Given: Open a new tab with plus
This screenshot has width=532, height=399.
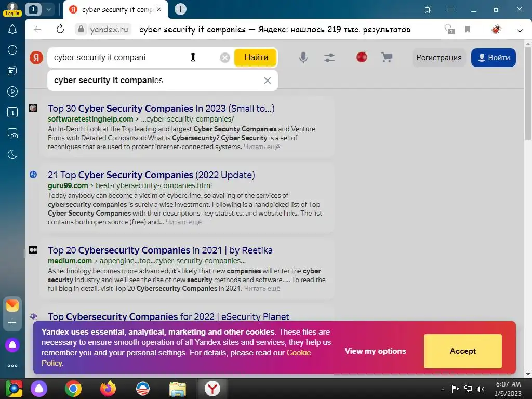Looking at the screenshot, I should point(180,9).
